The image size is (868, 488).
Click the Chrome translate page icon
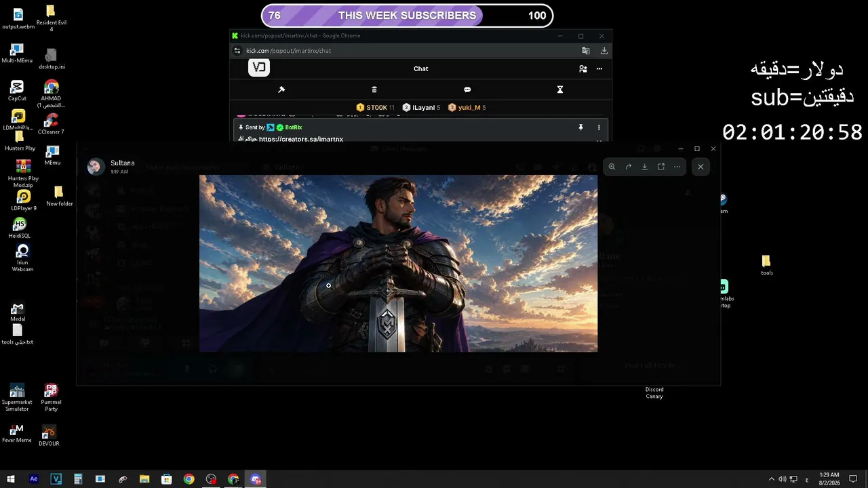(586, 51)
